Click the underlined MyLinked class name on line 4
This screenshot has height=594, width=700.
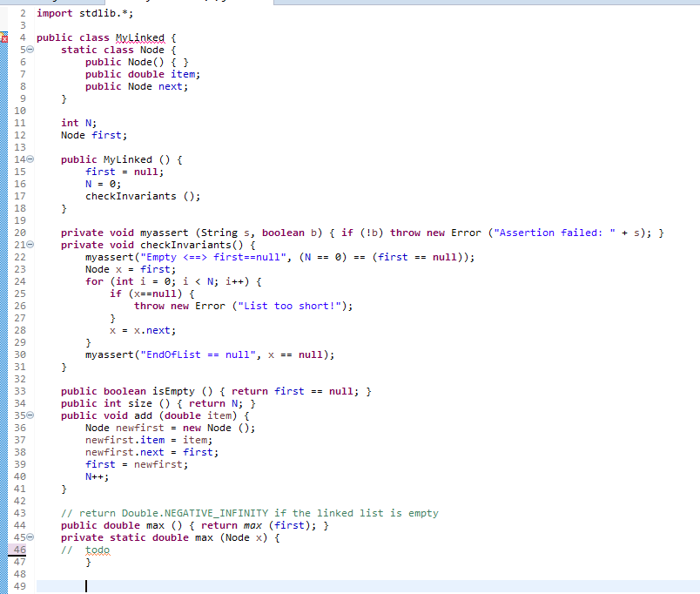(139, 37)
